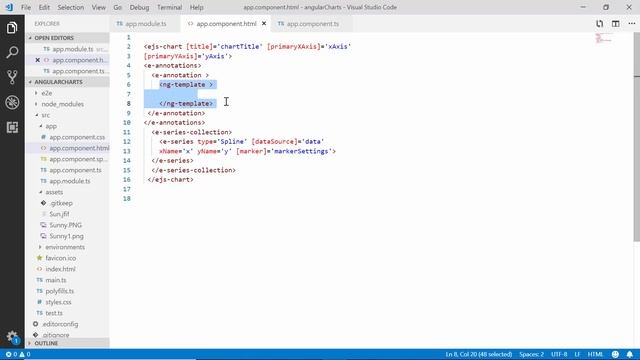Click the line and column indicator
640x360 pixels.
click(478, 354)
